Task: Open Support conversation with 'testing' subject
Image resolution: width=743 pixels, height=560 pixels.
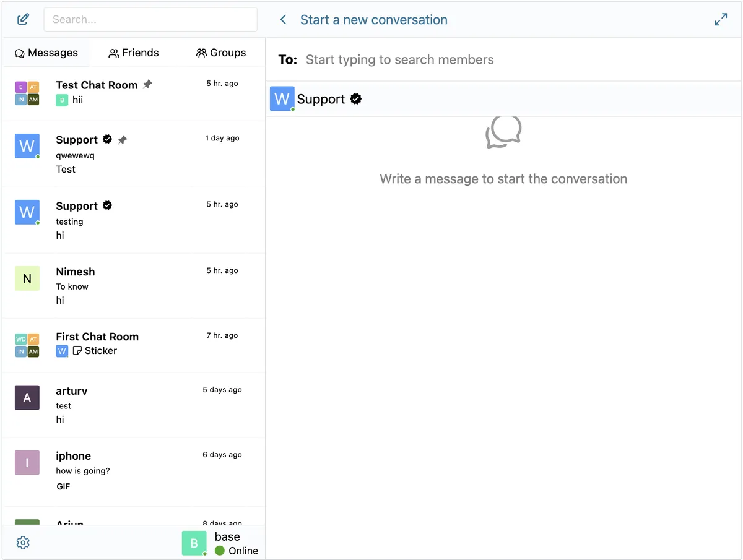Action: [x=134, y=220]
